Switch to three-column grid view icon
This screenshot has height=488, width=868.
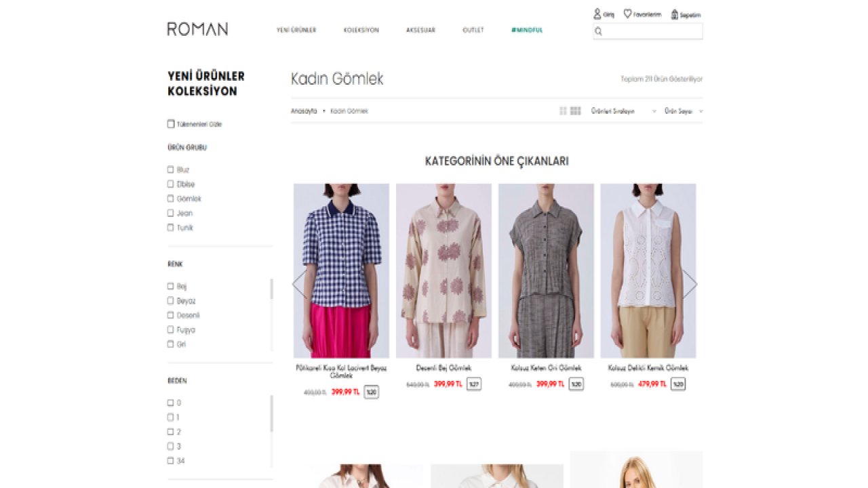[x=575, y=111]
